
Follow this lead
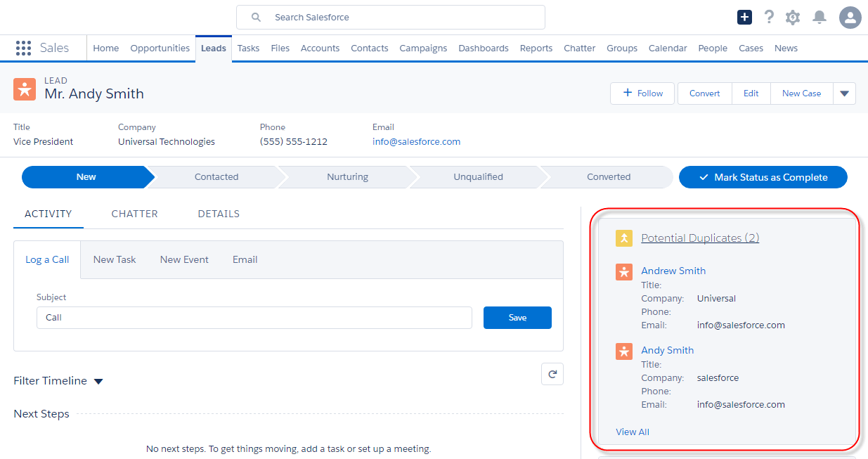(x=642, y=93)
